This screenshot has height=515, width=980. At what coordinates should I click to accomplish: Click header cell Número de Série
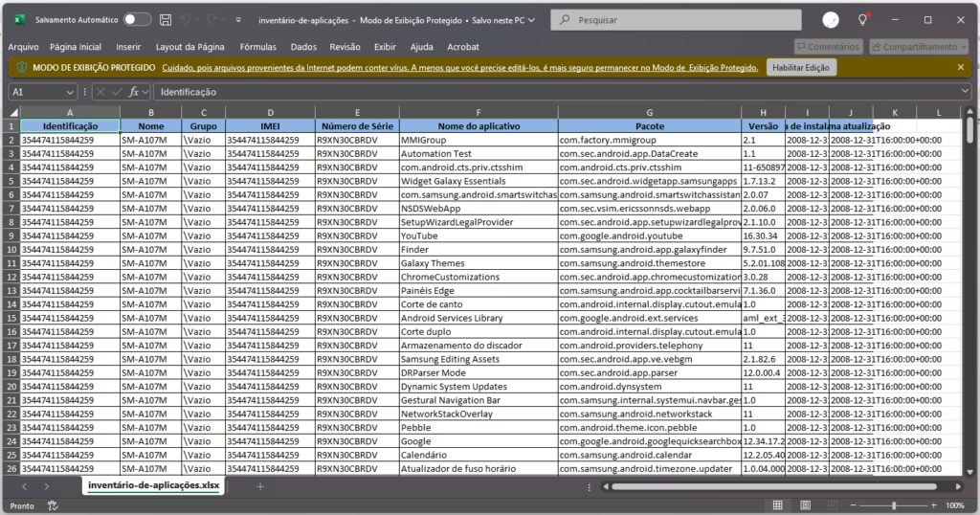pyautogui.click(x=357, y=126)
